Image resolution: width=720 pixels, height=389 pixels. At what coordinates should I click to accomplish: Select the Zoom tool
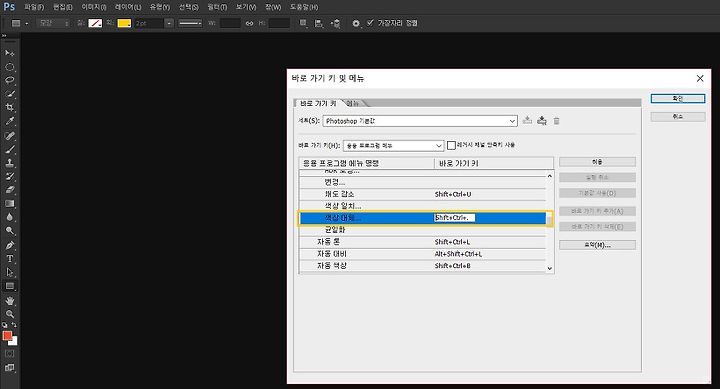coord(10,314)
